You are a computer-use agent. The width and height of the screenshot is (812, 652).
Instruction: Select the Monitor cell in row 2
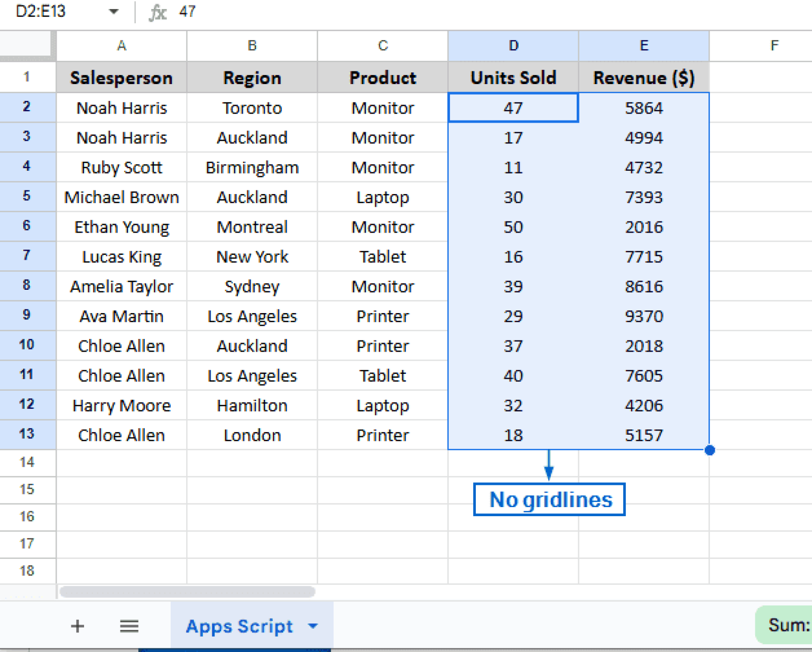coord(382,108)
